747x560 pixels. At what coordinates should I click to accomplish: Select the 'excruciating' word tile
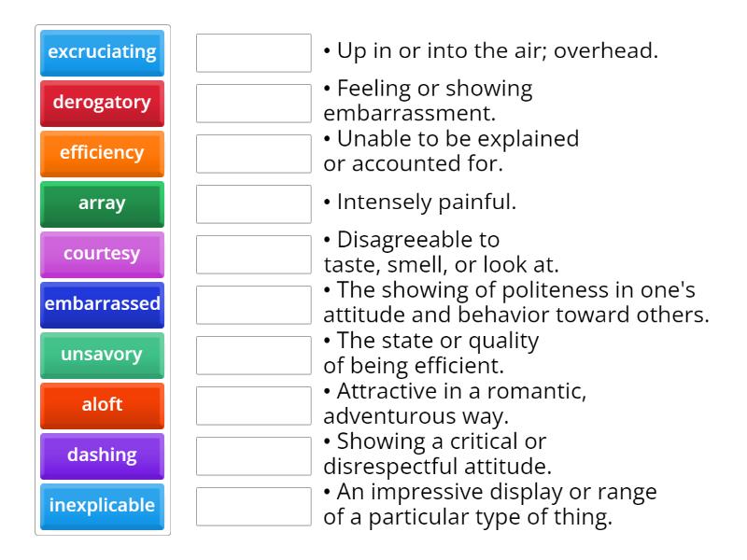coord(102,52)
